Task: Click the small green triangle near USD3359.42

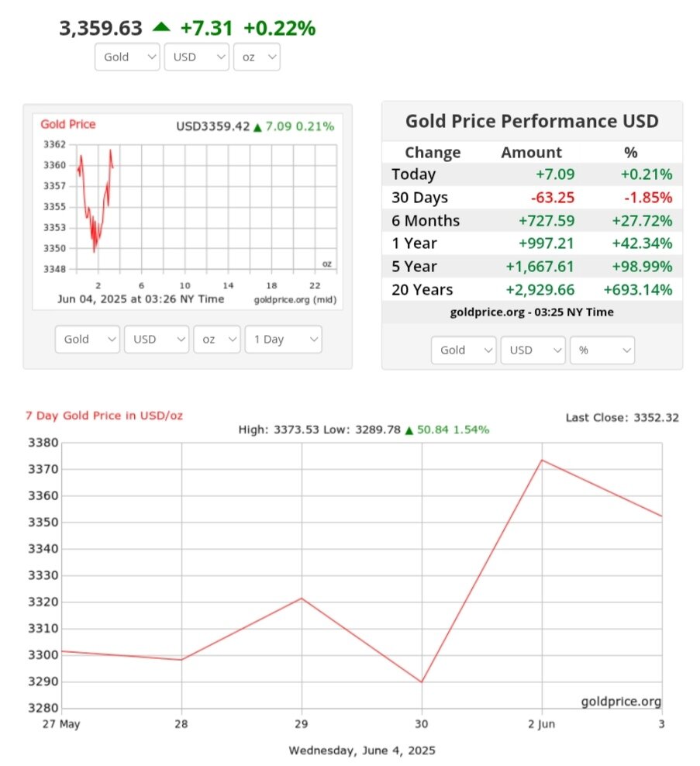Action: [x=258, y=126]
